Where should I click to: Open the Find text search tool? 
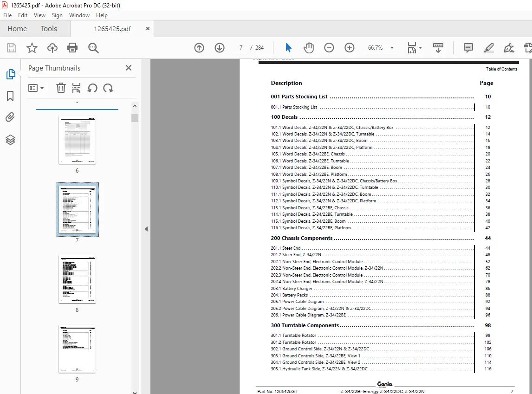tap(93, 48)
